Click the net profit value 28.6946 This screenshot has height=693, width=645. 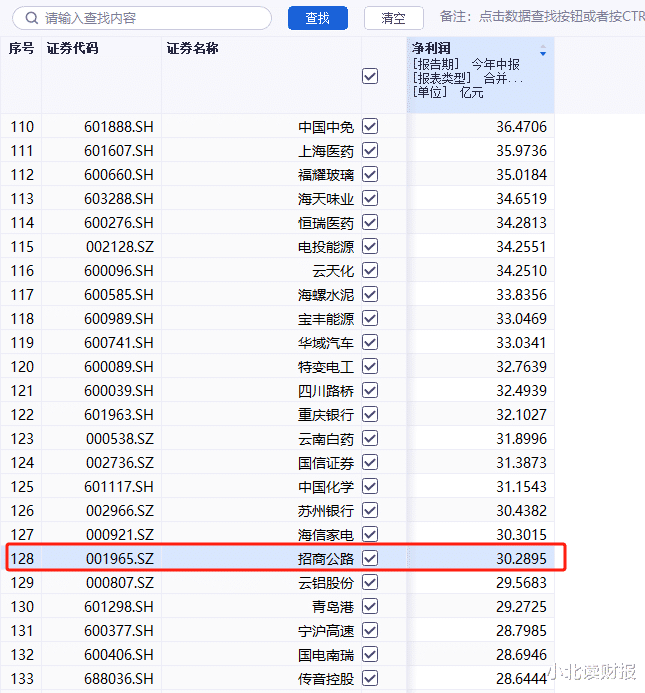(x=521, y=655)
